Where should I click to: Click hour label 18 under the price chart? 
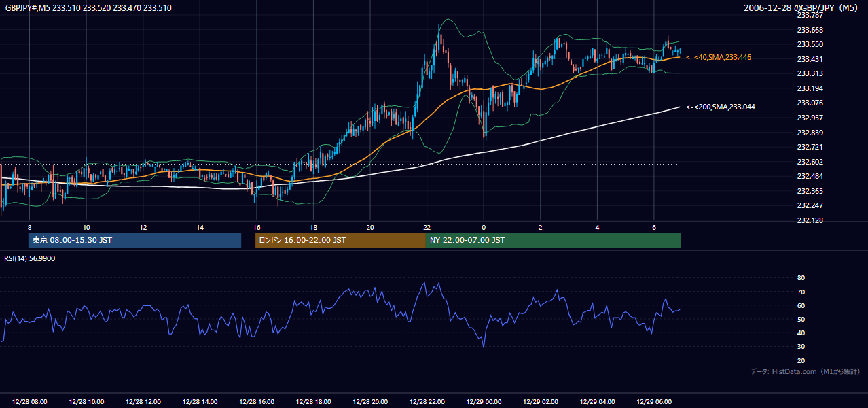tap(313, 227)
